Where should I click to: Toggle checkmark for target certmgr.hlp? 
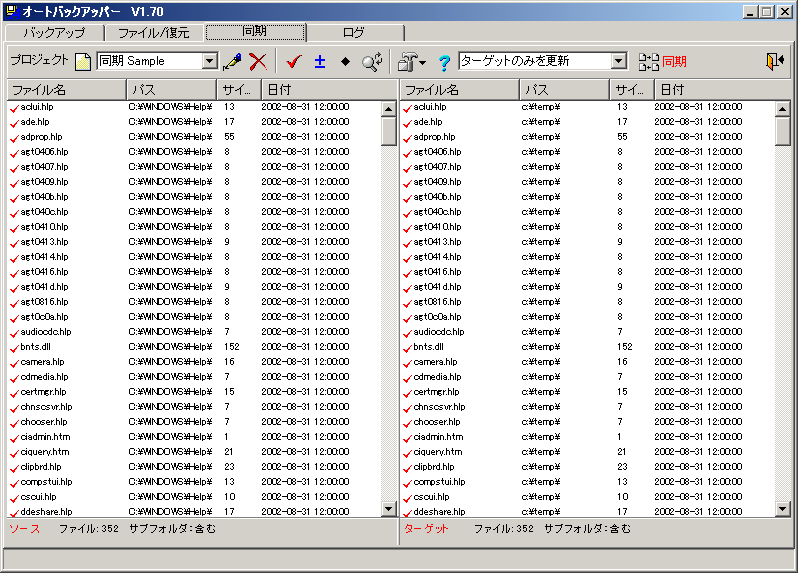[x=407, y=393]
